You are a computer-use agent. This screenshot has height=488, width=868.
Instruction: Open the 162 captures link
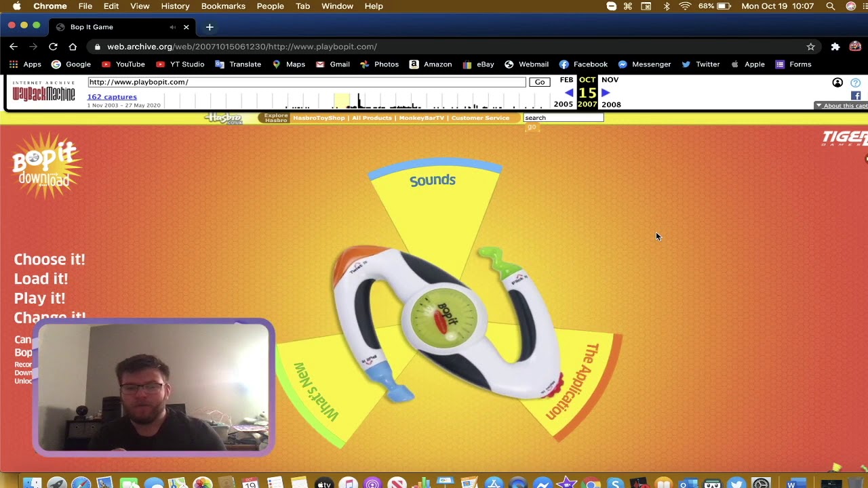coord(112,97)
